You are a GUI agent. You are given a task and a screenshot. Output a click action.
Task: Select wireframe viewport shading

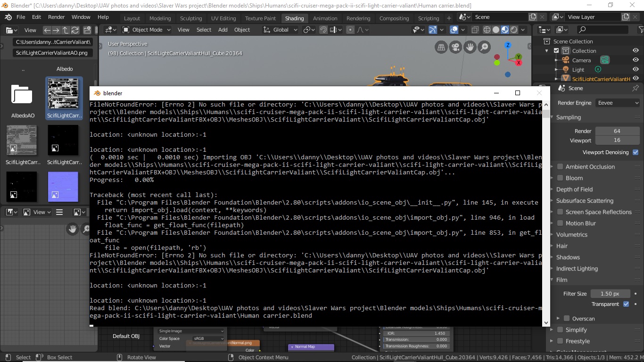pos(487,30)
